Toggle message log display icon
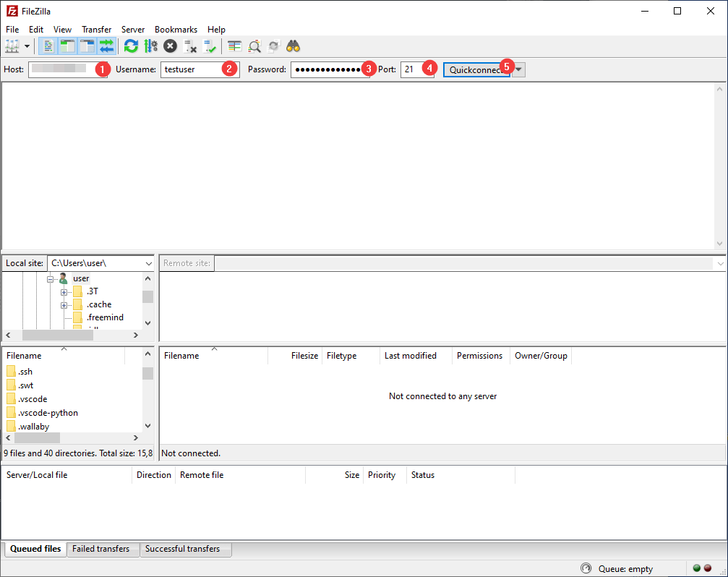The image size is (728, 577). 48,46
